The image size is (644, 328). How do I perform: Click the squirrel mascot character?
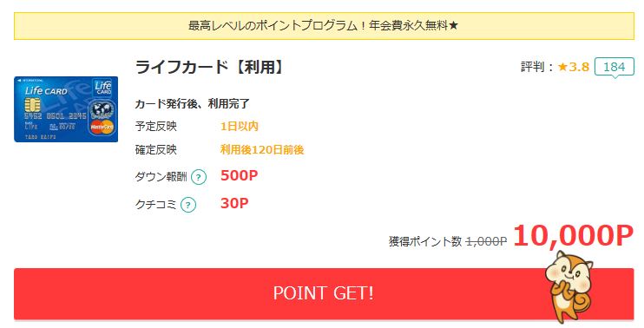[x=569, y=286]
